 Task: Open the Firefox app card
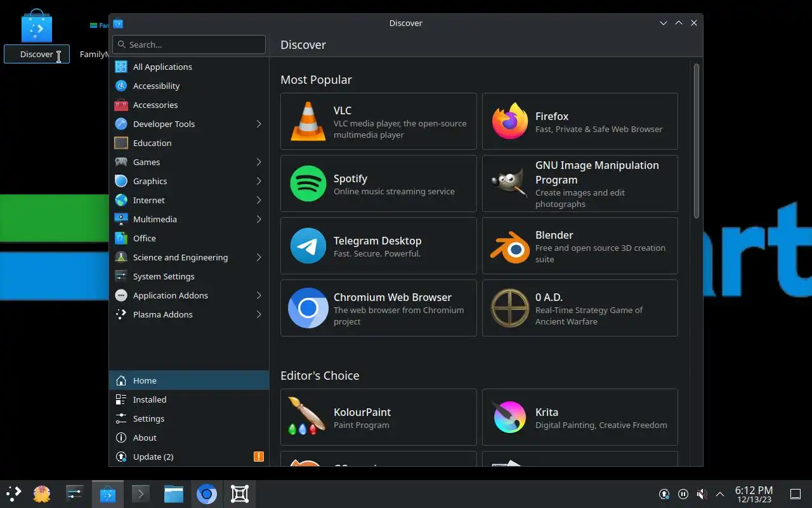coord(580,121)
